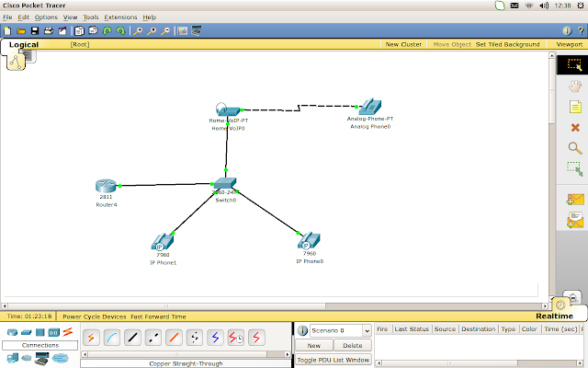Select the Routers device category
This screenshot has width=588, height=368.
(x=12, y=332)
